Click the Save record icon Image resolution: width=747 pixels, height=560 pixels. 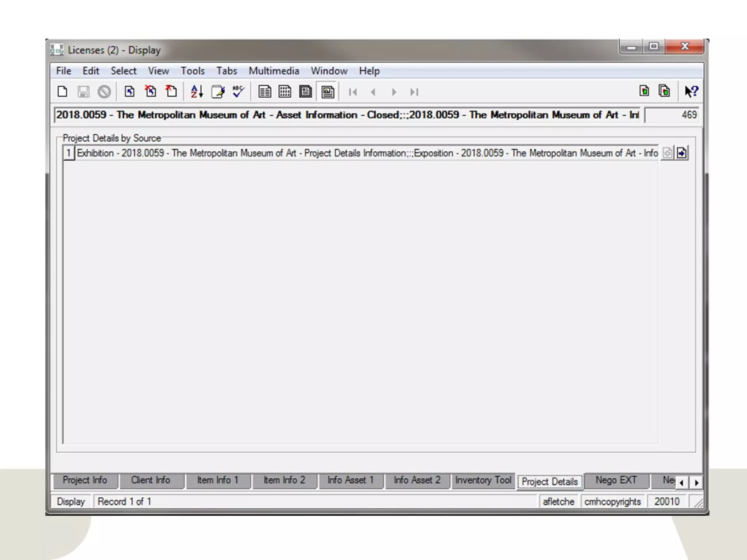click(83, 92)
